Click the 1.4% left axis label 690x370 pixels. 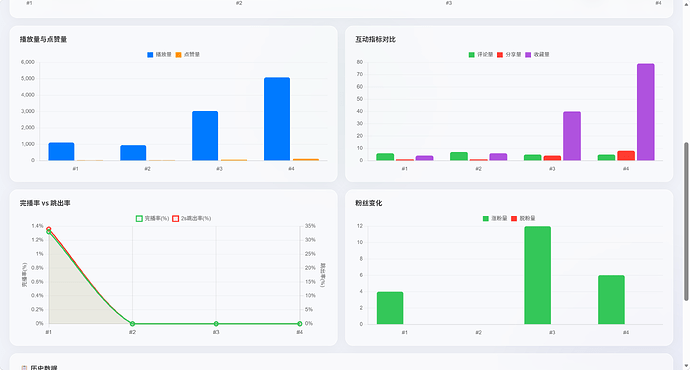[x=37, y=226]
